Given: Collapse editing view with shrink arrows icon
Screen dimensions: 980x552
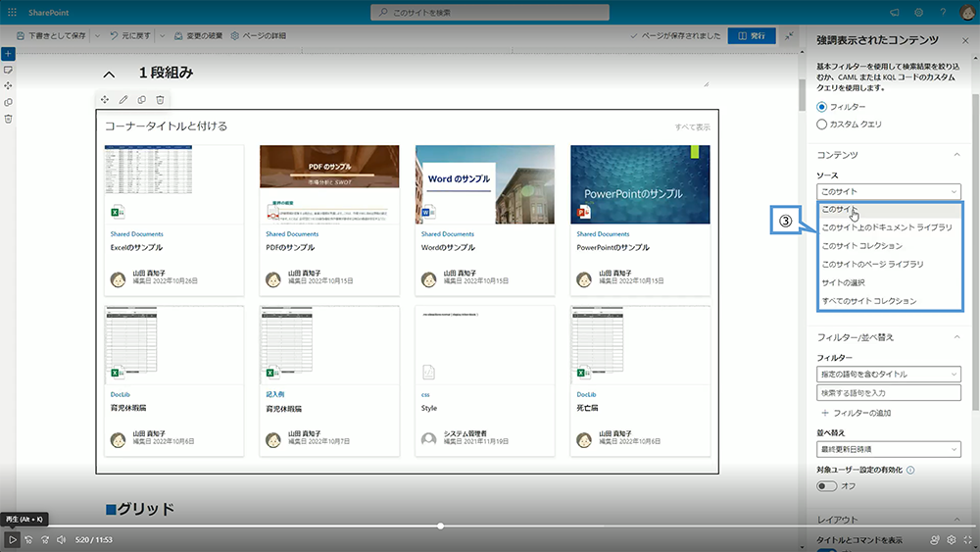Looking at the screenshot, I should (789, 35).
